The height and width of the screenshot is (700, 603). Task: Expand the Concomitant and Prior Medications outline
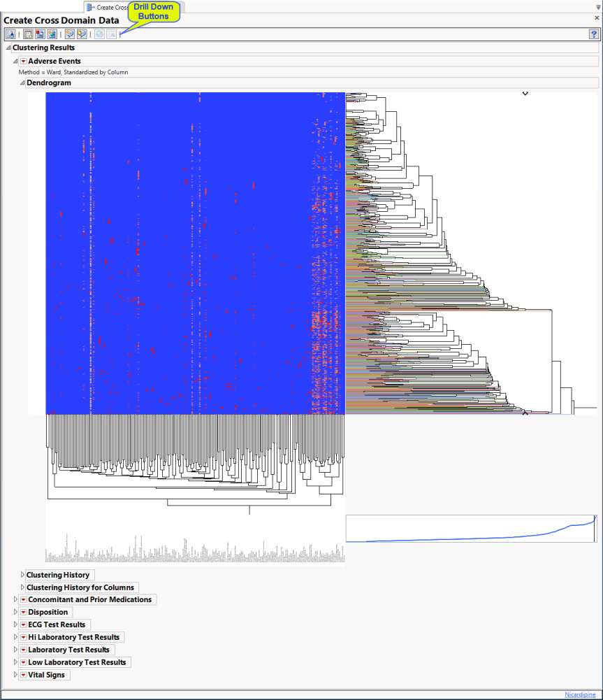(x=15, y=600)
